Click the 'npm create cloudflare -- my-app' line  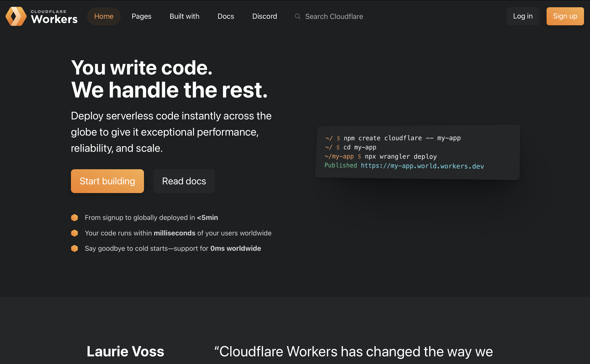click(393, 138)
